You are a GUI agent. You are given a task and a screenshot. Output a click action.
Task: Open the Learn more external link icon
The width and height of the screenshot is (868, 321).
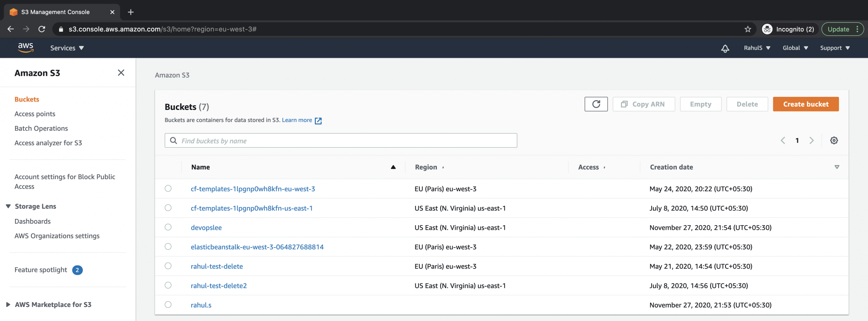click(318, 120)
